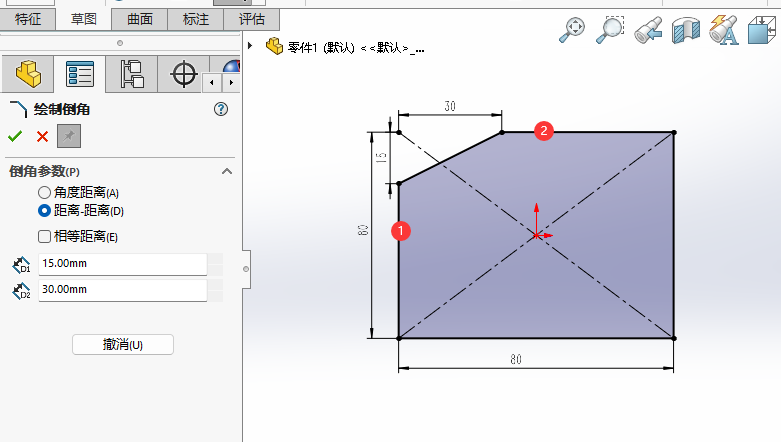Edit the D1 15.00mm distance field
The image size is (781, 442).
123,264
